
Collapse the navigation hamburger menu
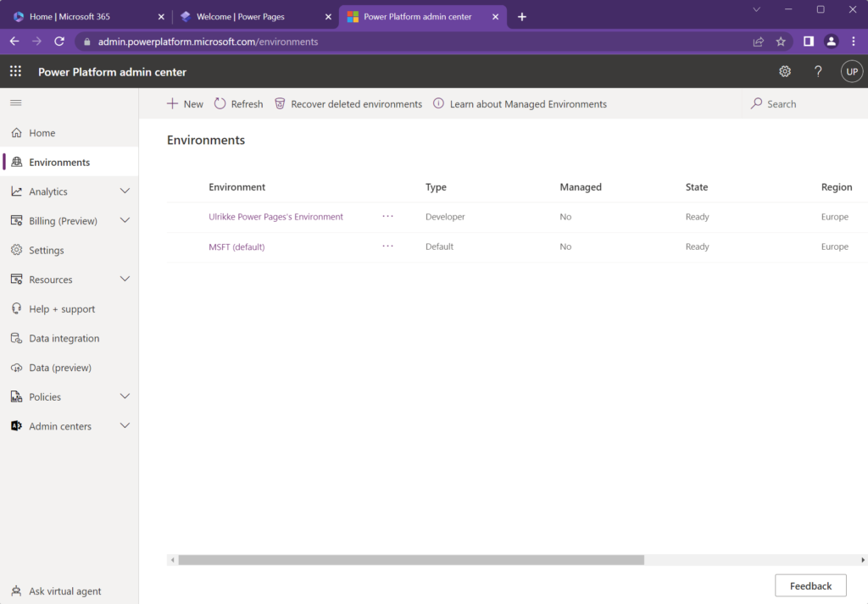[16, 103]
